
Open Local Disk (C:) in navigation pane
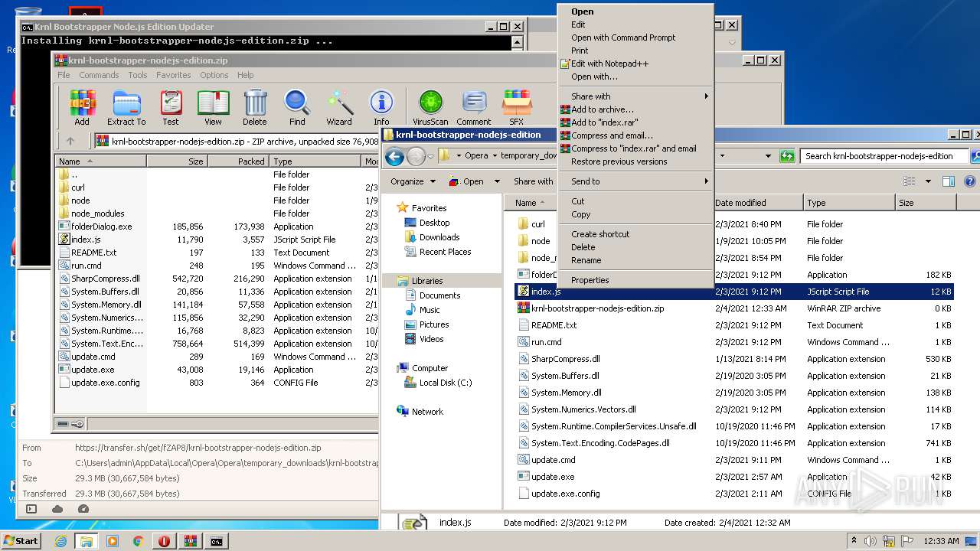pos(446,383)
